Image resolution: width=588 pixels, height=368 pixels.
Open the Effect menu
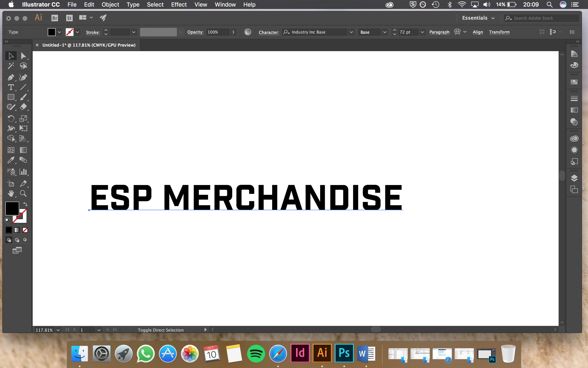[179, 4]
